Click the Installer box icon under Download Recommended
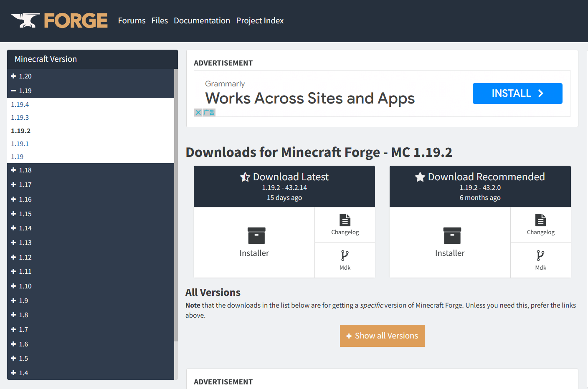Image resolution: width=588 pixels, height=389 pixels. pyautogui.click(x=452, y=235)
